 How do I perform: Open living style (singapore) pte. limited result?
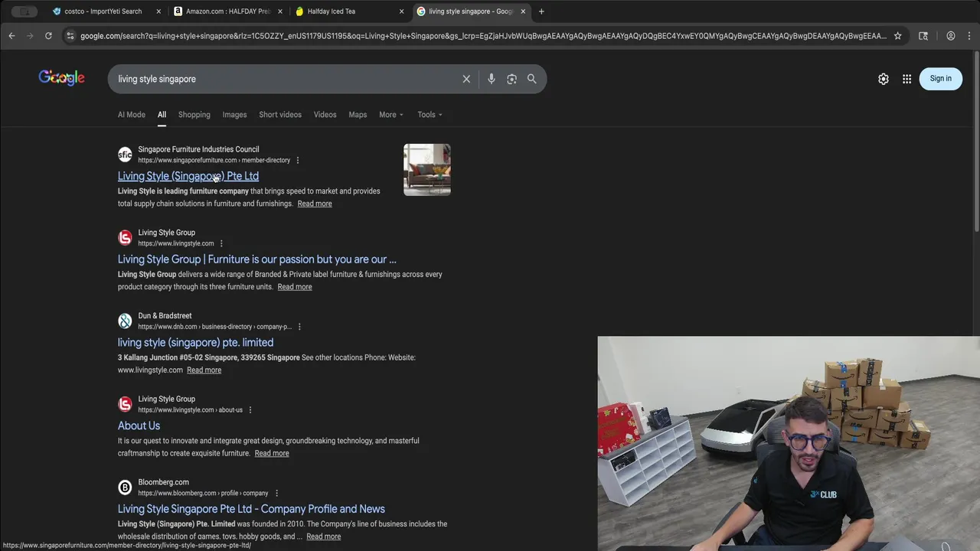(x=195, y=343)
